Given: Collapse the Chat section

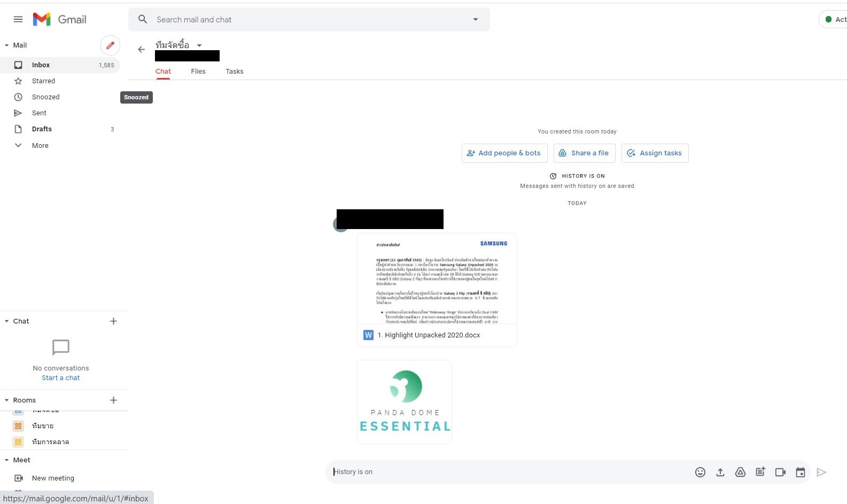Looking at the screenshot, I should tap(7, 321).
